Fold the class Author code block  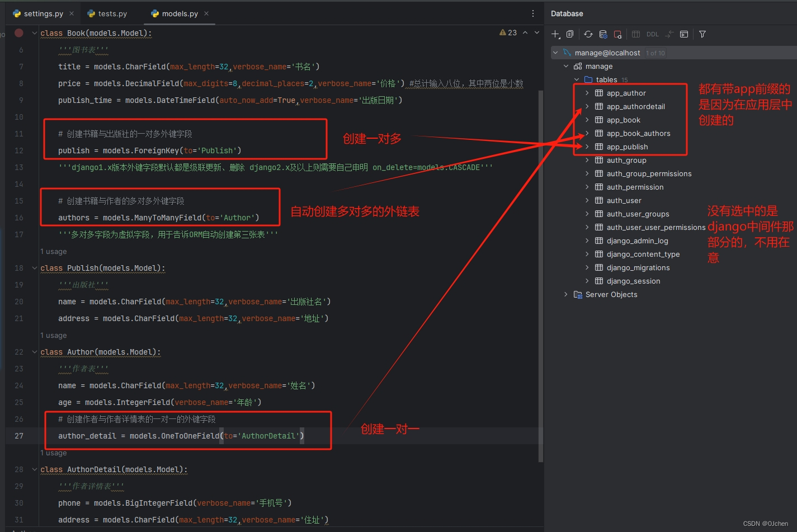(35, 352)
